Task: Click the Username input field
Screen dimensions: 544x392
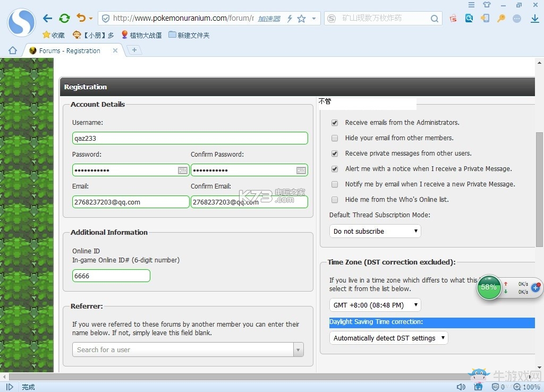Action: [x=190, y=138]
